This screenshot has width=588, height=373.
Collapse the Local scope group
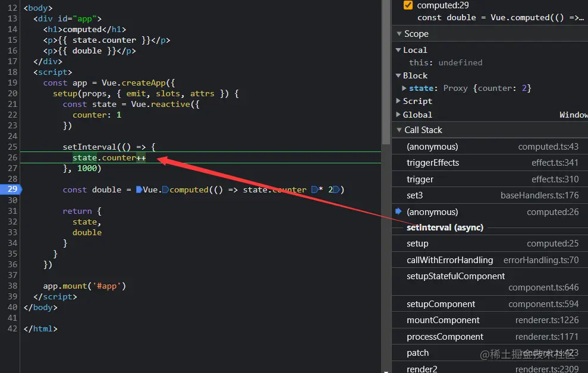click(x=398, y=50)
